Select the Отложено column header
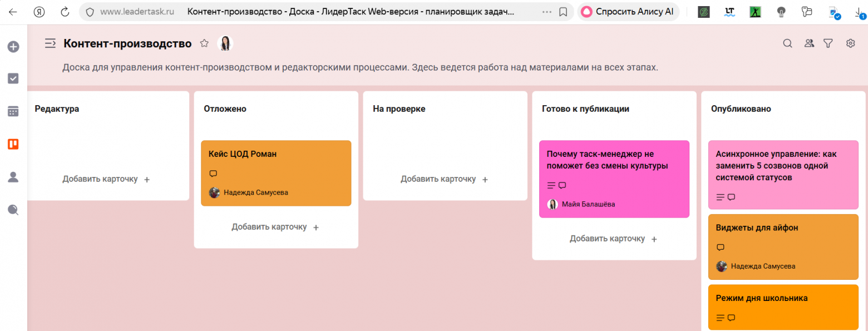 click(225, 109)
